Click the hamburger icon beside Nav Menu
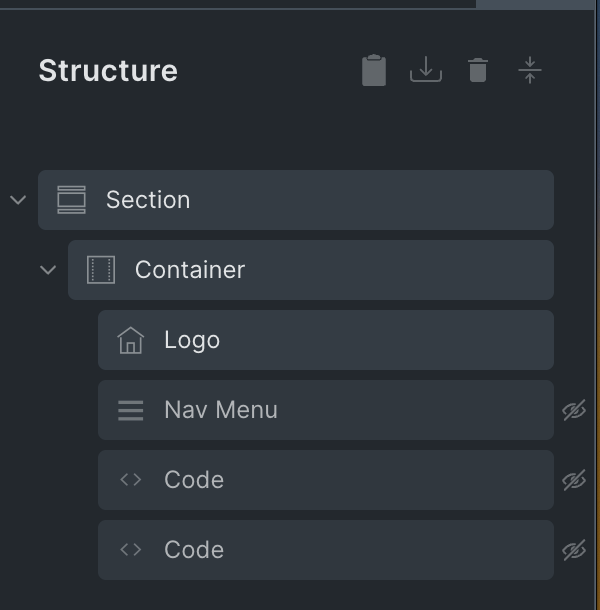Image resolution: width=600 pixels, height=610 pixels. coord(131,410)
